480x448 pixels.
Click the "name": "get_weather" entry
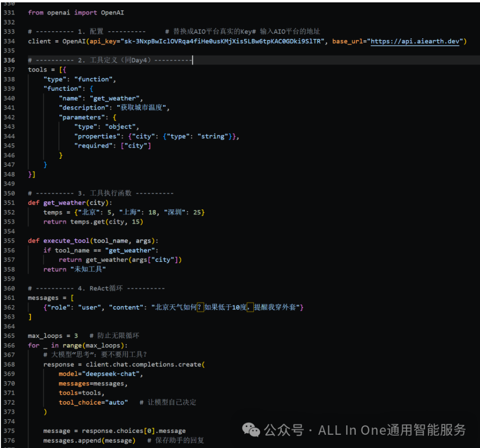pyautogui.click(x=101, y=98)
